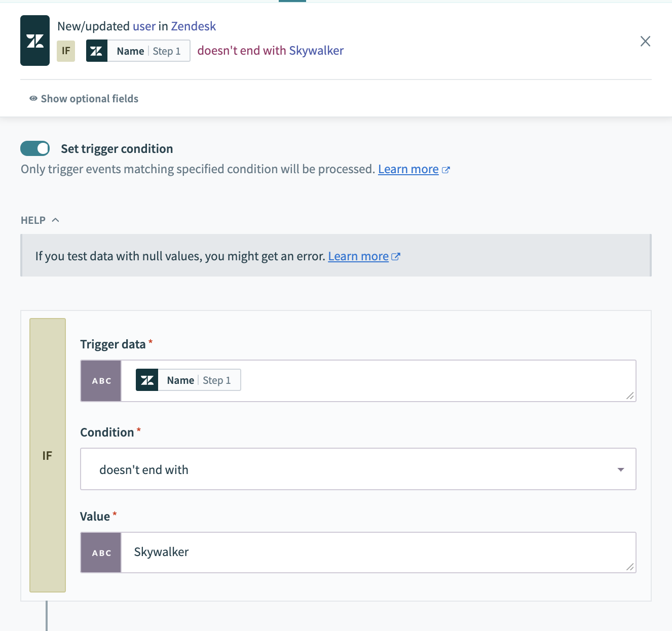Click the IF badge in the header summary

click(x=66, y=51)
